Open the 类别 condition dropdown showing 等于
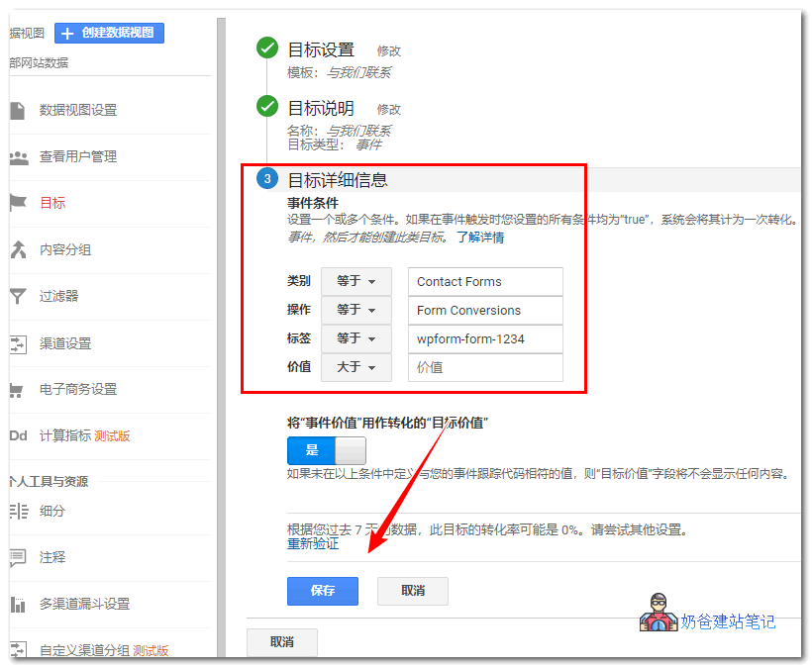This screenshot has height=668, width=812. click(355, 281)
